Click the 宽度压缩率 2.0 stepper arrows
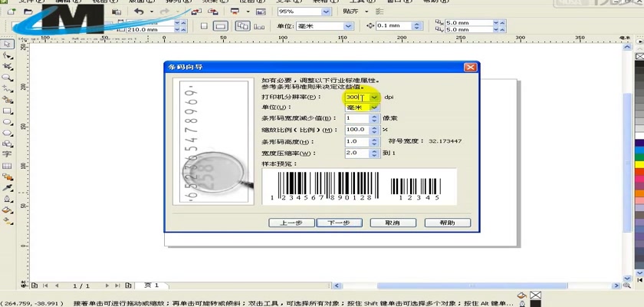Screen dimensions: 644x307 point(374,153)
